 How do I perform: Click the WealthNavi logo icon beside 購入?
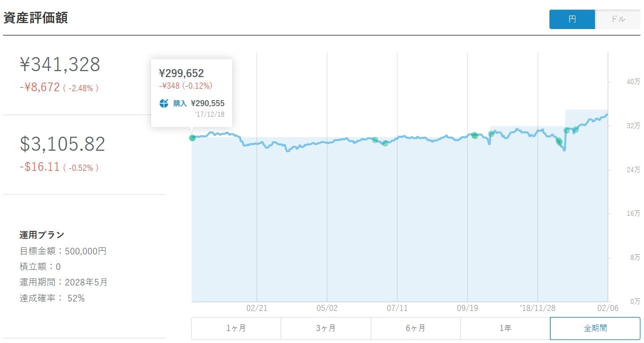coord(164,104)
